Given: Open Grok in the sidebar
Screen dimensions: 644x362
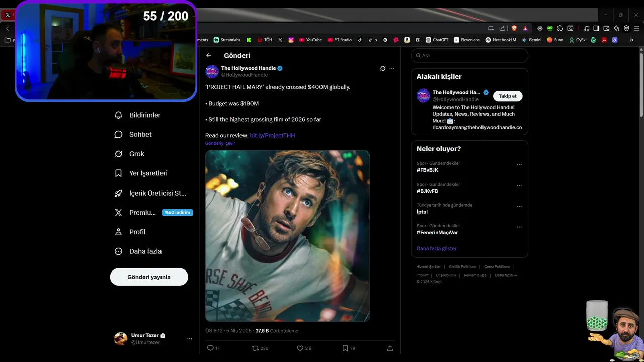Looking at the screenshot, I should (130, 154).
